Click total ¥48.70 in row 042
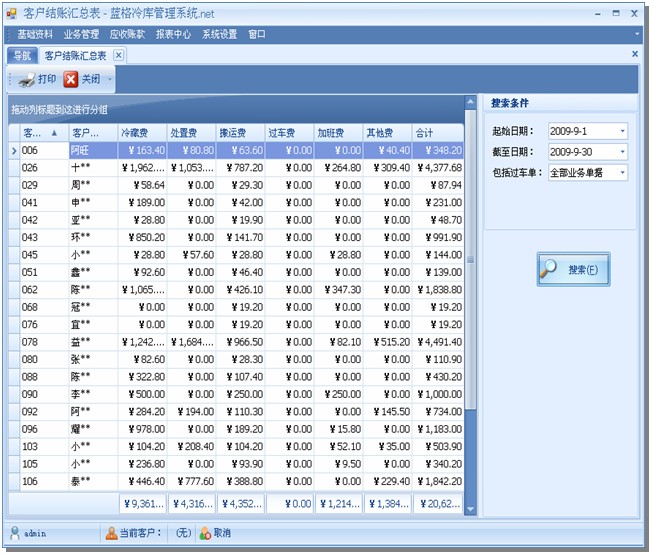 (438, 220)
